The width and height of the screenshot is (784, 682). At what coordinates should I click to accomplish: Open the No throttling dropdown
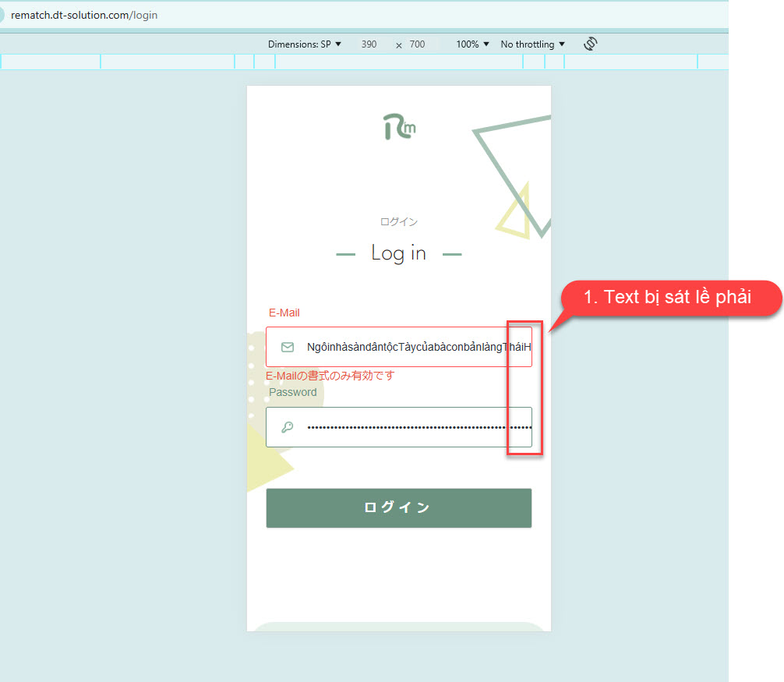coord(532,44)
